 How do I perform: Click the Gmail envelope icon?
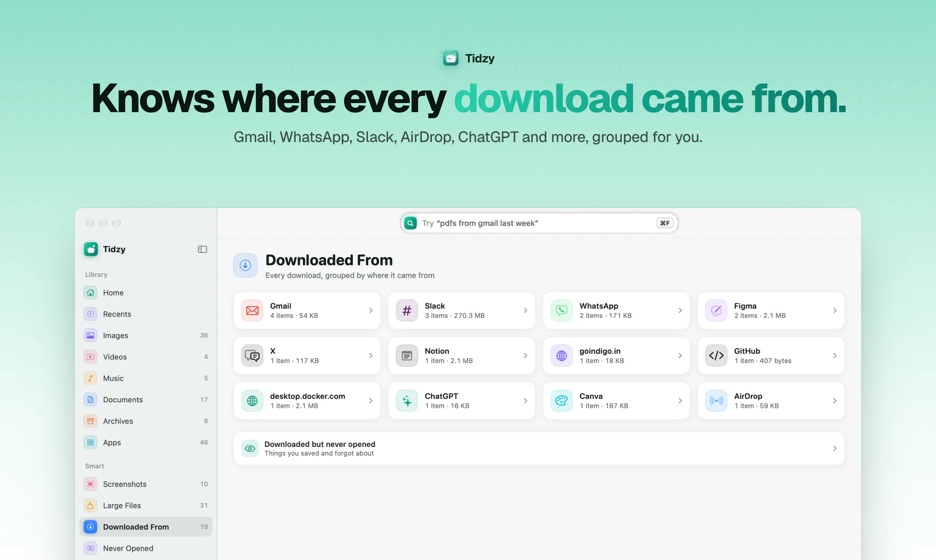[x=252, y=310]
